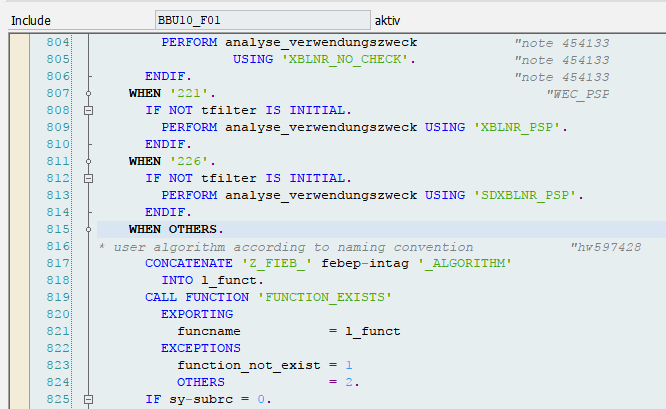Click the 'aktiv' status text
Image resolution: width=666 pixels, height=409 pixels.
(x=388, y=20)
